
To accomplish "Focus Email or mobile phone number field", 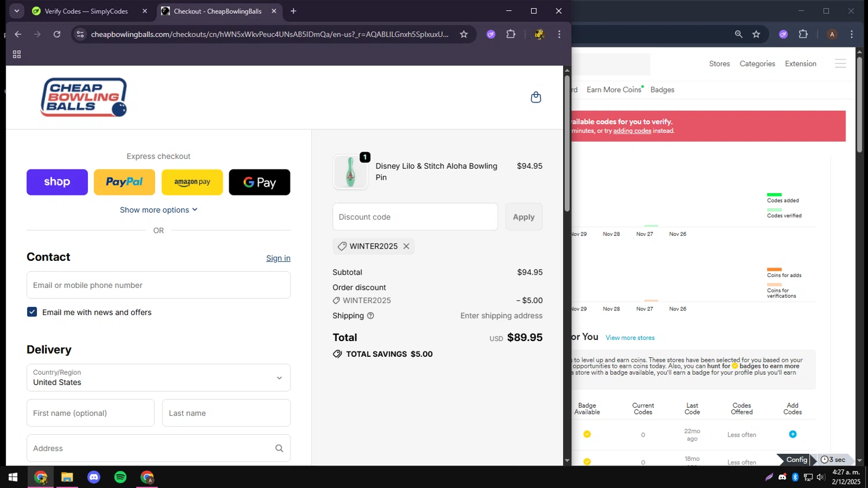I will point(159,285).
